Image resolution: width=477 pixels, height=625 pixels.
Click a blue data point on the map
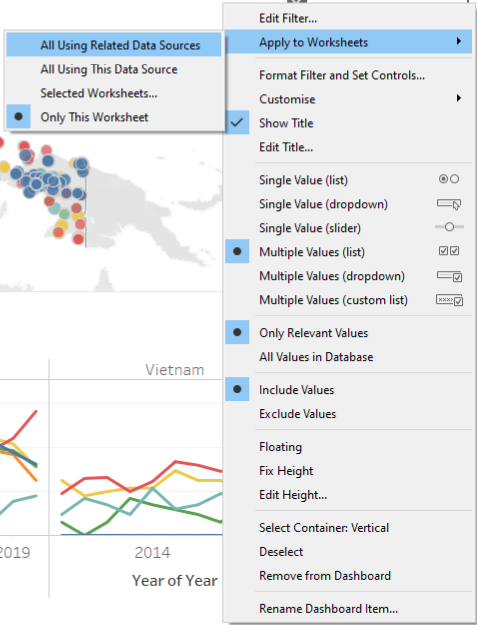click(48, 161)
